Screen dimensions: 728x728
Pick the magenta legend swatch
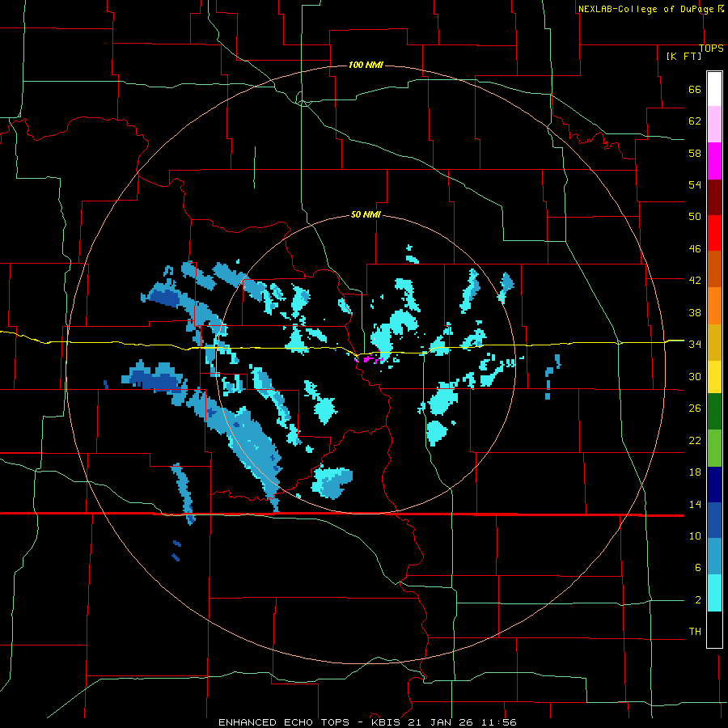coord(714,161)
